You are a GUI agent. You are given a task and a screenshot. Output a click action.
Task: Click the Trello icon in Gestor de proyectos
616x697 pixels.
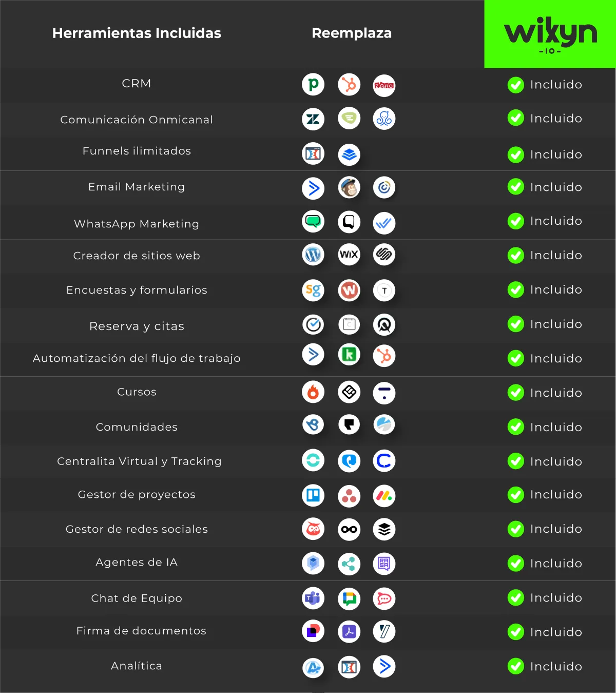[x=313, y=495]
